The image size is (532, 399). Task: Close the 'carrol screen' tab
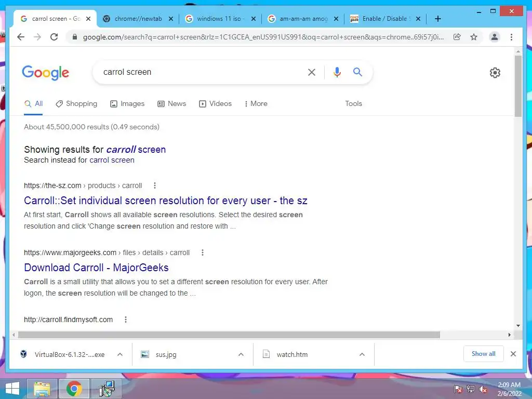pos(88,19)
